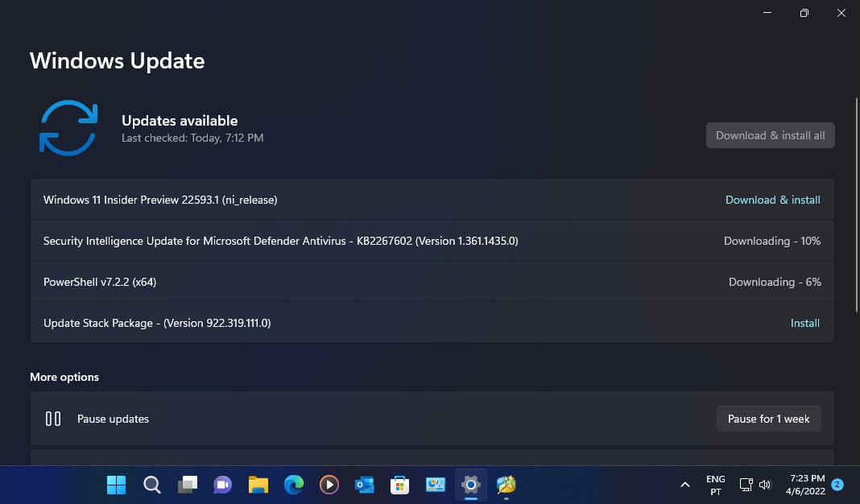Image resolution: width=860 pixels, height=504 pixels.
Task: Open Task View from taskbar
Action: tap(188, 485)
